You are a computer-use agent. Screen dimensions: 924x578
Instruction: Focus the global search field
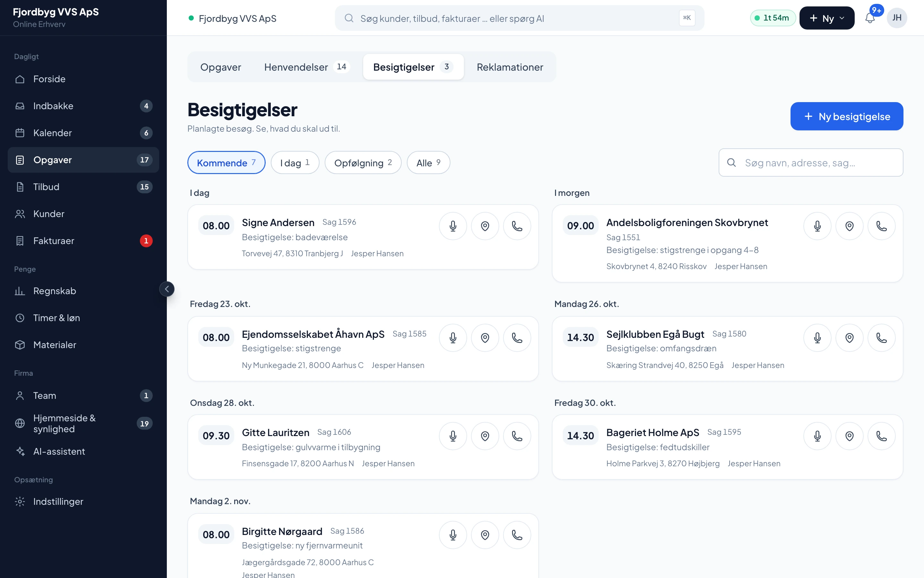tap(519, 18)
